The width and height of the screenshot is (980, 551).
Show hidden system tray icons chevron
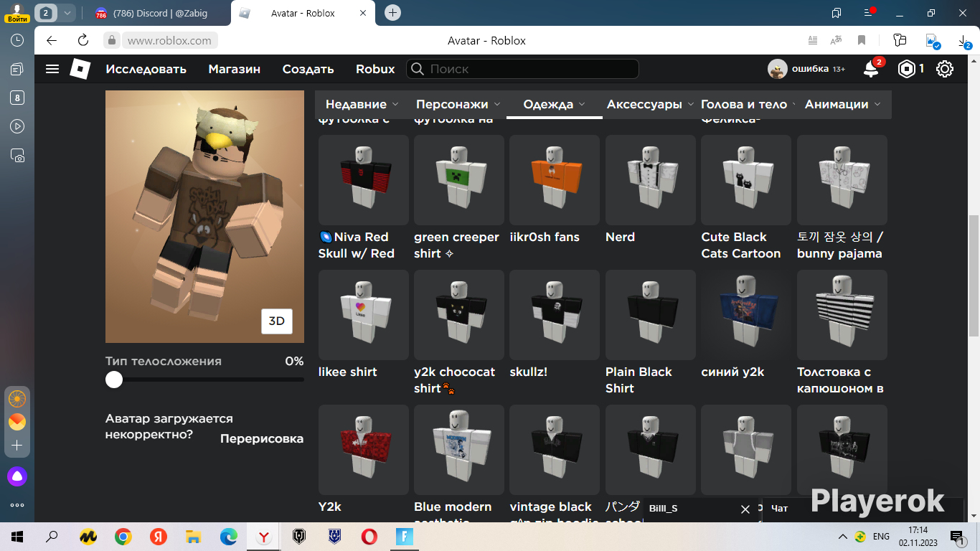point(843,536)
